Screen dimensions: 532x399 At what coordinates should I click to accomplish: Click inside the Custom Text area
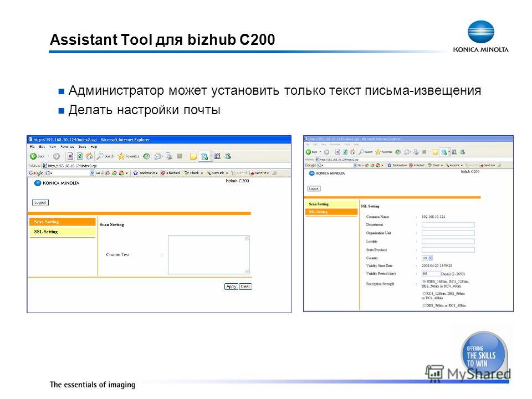209,254
